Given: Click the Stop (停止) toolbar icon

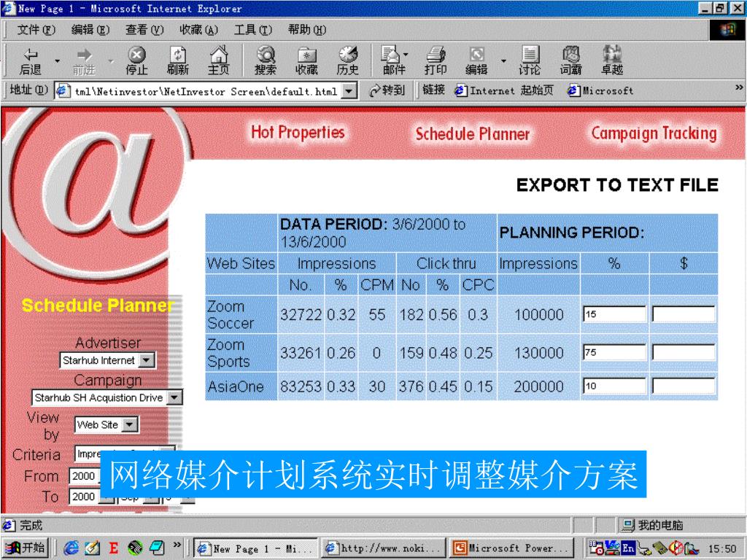Looking at the screenshot, I should 136,61.
